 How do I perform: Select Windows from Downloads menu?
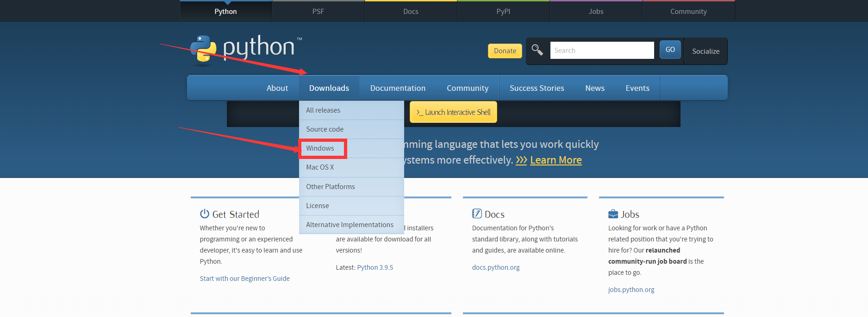tap(351, 148)
